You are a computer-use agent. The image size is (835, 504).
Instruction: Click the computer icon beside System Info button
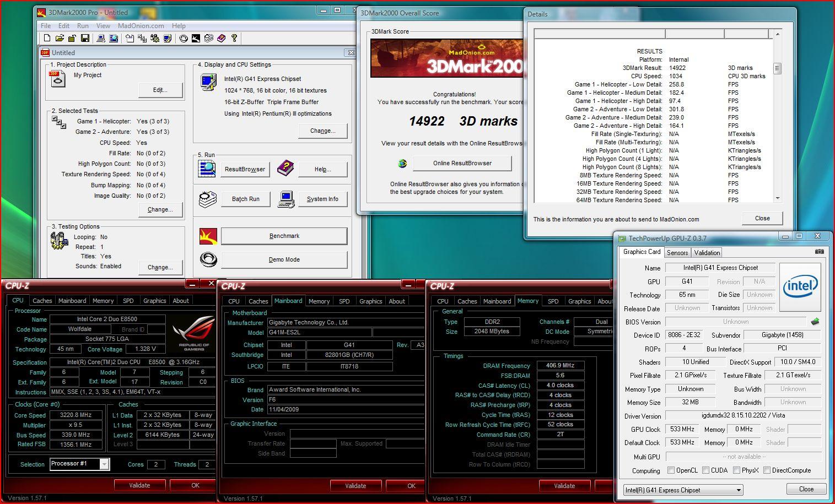coord(285,199)
